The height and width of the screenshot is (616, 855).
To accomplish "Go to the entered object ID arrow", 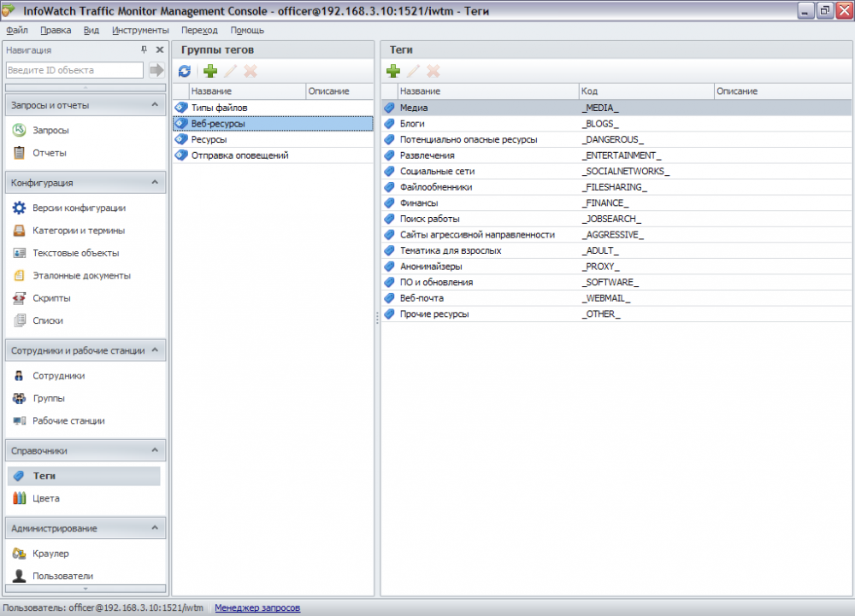I will [156, 70].
